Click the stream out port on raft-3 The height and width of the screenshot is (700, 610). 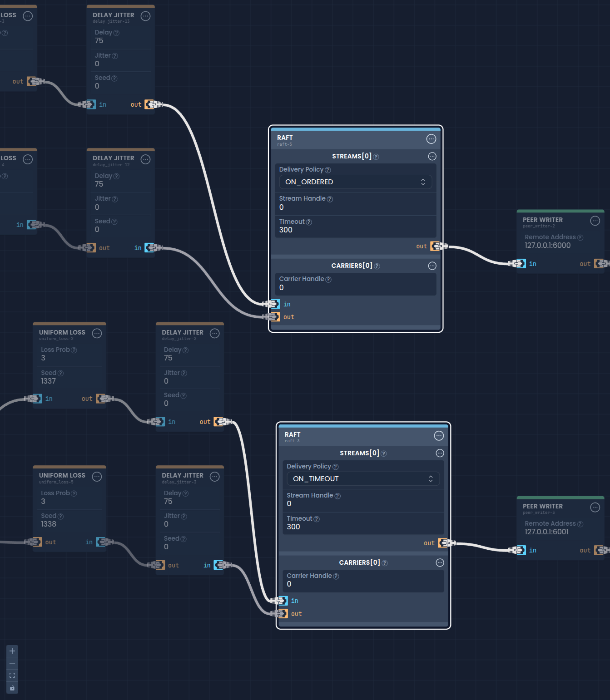pyautogui.click(x=443, y=543)
